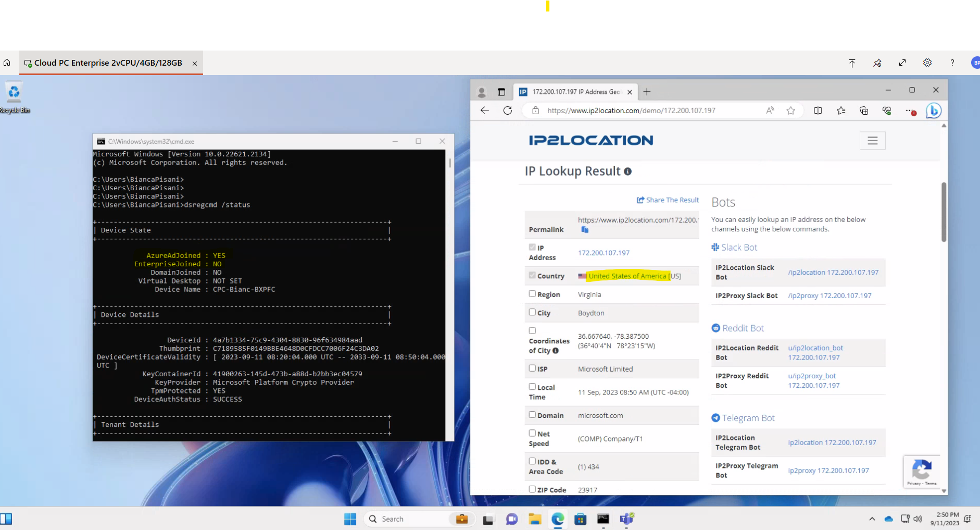This screenshot has width=980, height=530.
Task: Click the 172.200.107.197 IP address link
Action: coord(604,253)
